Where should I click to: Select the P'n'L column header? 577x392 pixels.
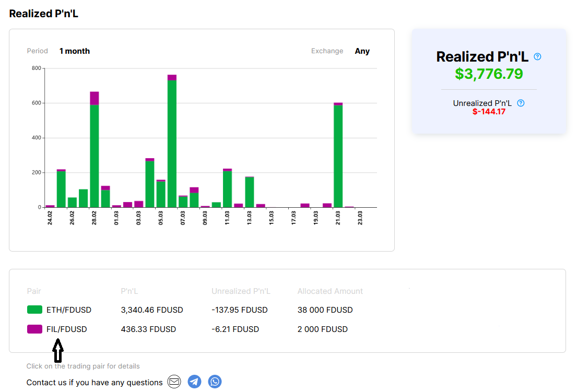[129, 291]
